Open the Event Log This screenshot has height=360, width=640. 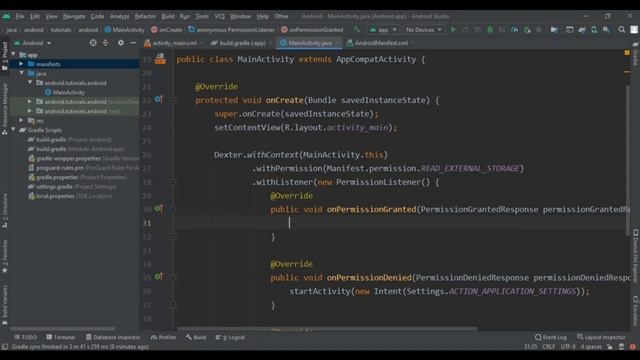click(551, 337)
